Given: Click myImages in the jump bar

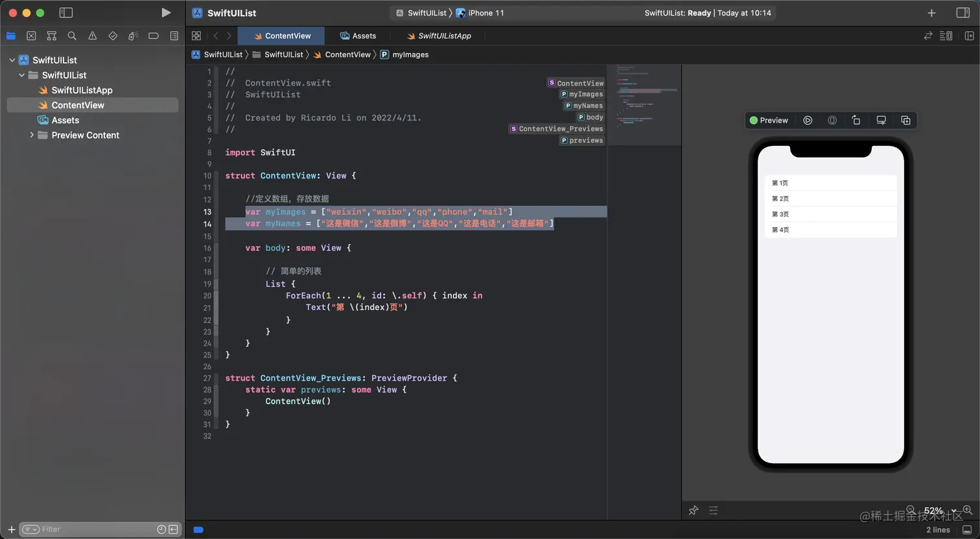Looking at the screenshot, I should pos(410,55).
